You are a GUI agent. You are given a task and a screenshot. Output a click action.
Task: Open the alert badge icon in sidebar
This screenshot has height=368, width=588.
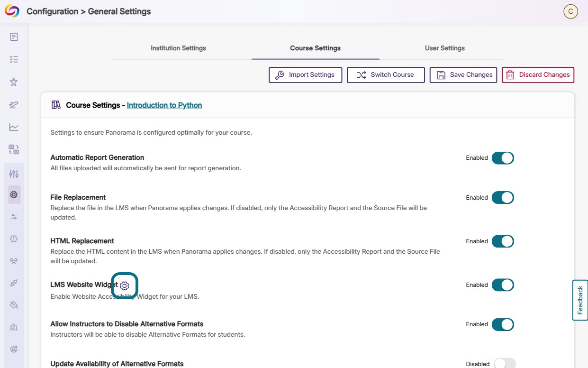click(x=14, y=239)
